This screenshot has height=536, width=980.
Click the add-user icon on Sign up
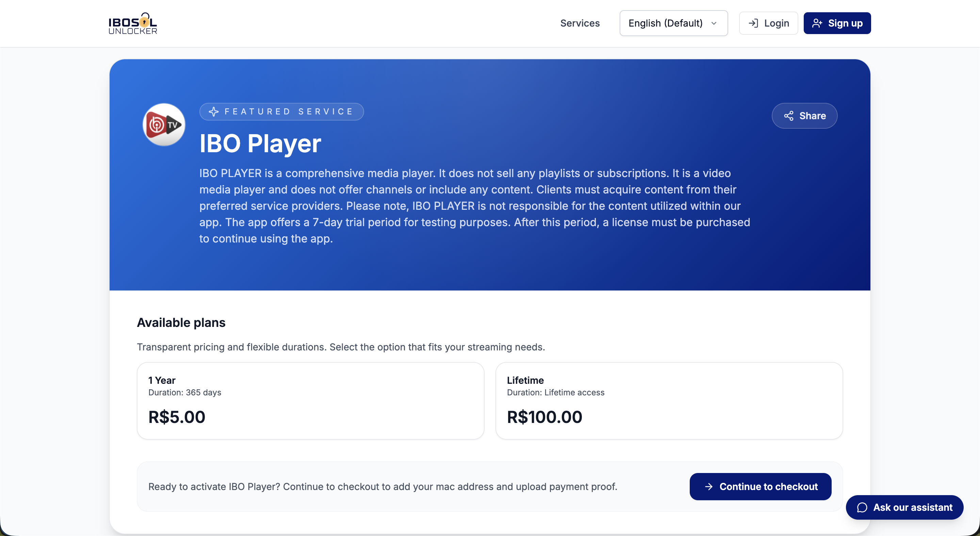[x=817, y=23]
